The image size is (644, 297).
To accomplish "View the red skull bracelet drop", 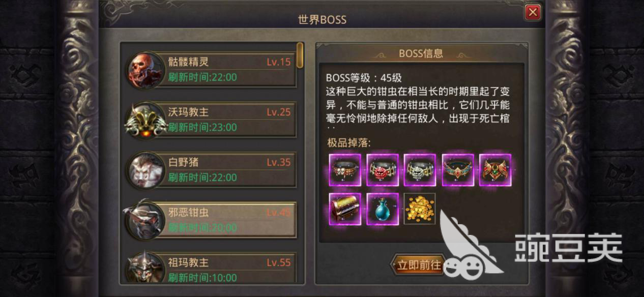I will 383,170.
